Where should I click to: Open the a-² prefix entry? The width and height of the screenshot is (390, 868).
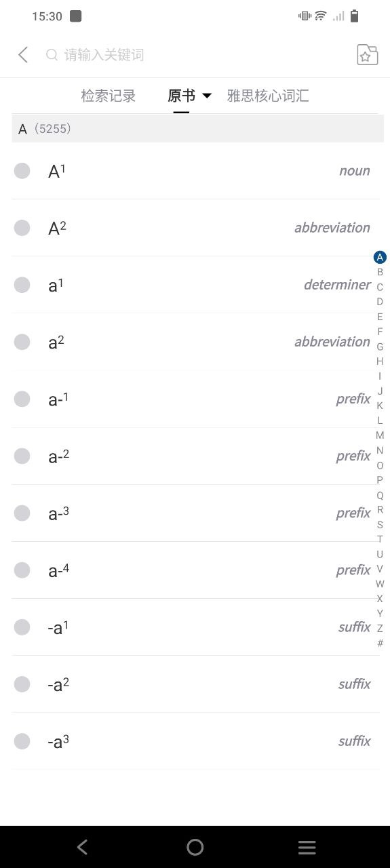pyautogui.click(x=195, y=456)
